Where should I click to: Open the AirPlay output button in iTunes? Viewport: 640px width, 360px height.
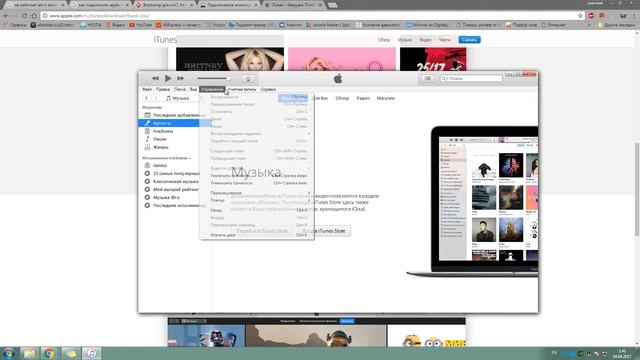point(248,78)
